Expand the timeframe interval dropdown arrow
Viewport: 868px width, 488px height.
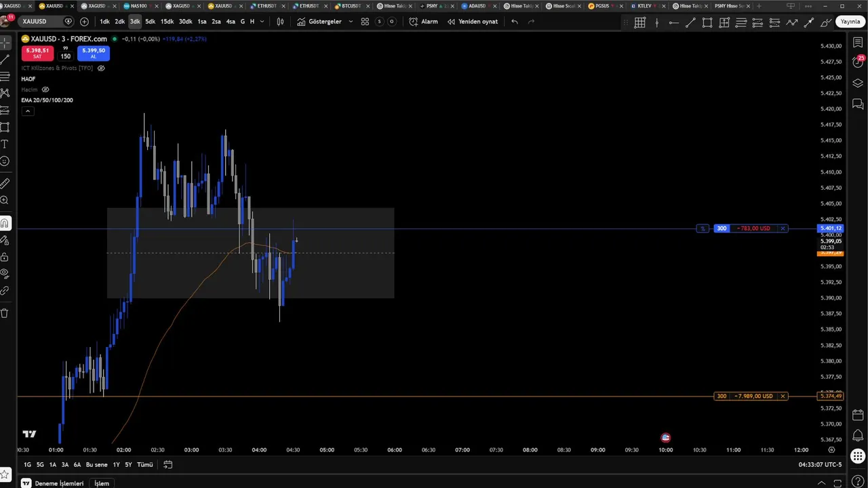[x=262, y=22]
